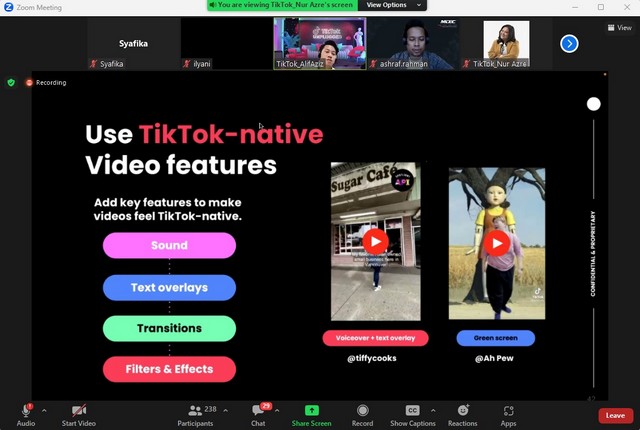Expand the Participants caret menu
This screenshot has width=640, height=430.
click(x=226, y=410)
